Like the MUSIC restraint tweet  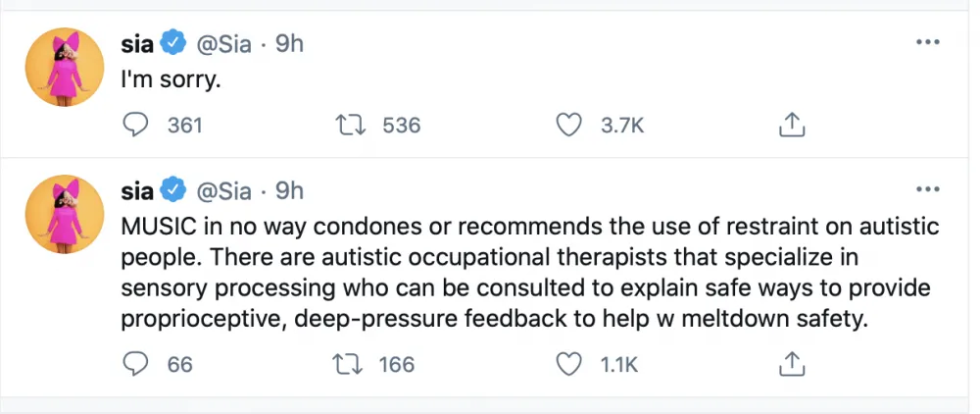pos(568,364)
